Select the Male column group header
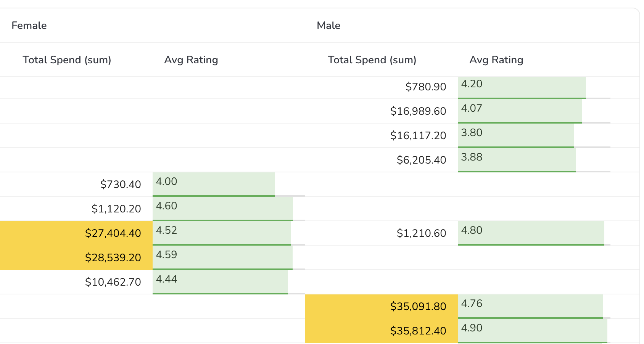 point(472,26)
